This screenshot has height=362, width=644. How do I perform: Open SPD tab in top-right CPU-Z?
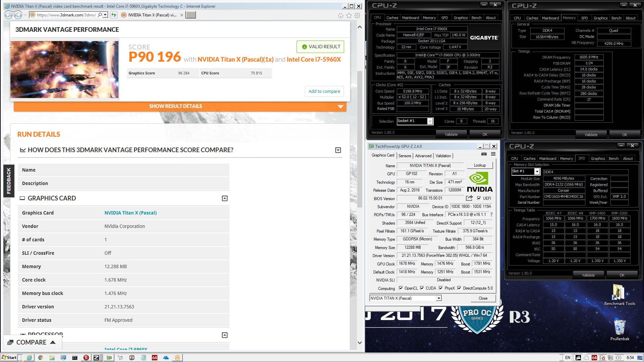pyautogui.click(x=584, y=18)
